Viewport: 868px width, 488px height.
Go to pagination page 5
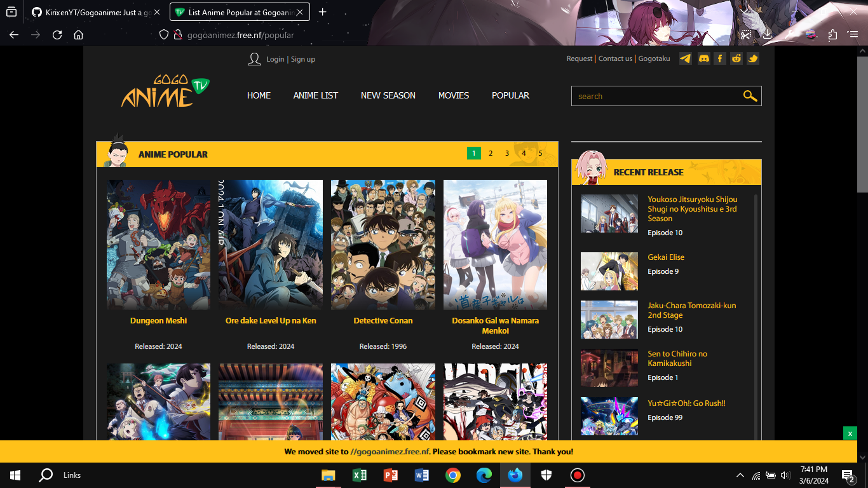coord(540,153)
